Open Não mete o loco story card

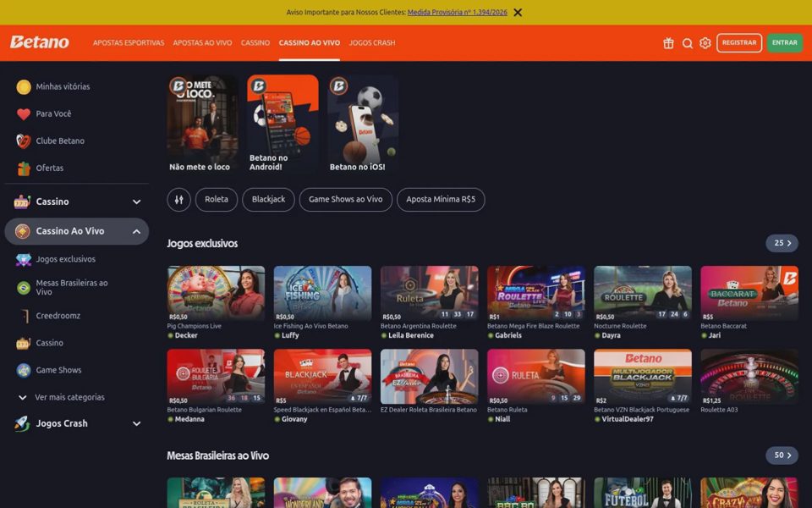point(202,124)
